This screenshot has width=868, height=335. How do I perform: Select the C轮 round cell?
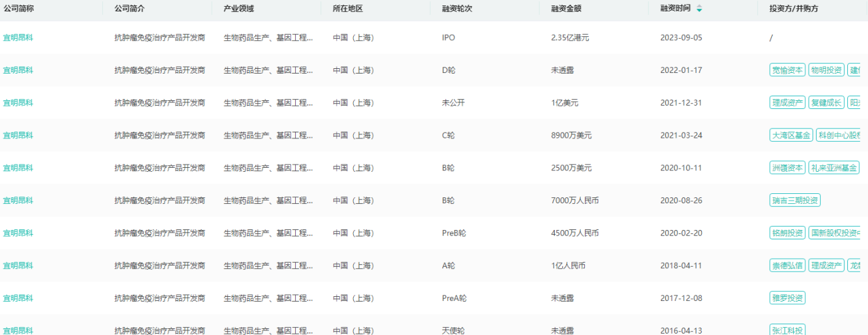[x=449, y=135]
